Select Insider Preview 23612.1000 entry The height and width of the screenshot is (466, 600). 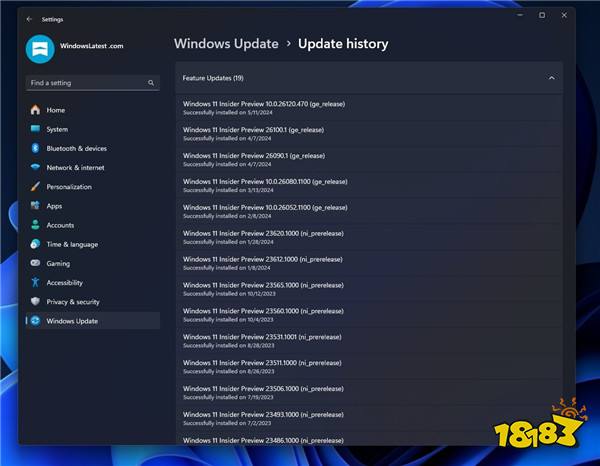coord(369,263)
